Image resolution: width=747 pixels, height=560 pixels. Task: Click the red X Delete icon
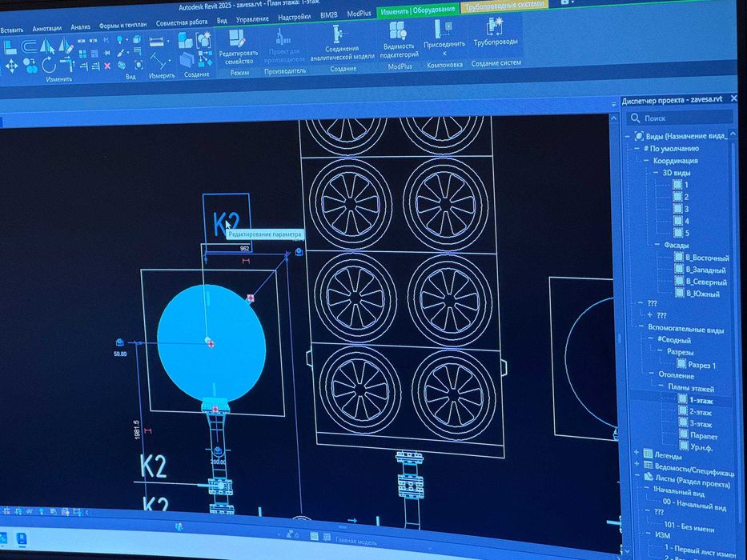pos(107,66)
